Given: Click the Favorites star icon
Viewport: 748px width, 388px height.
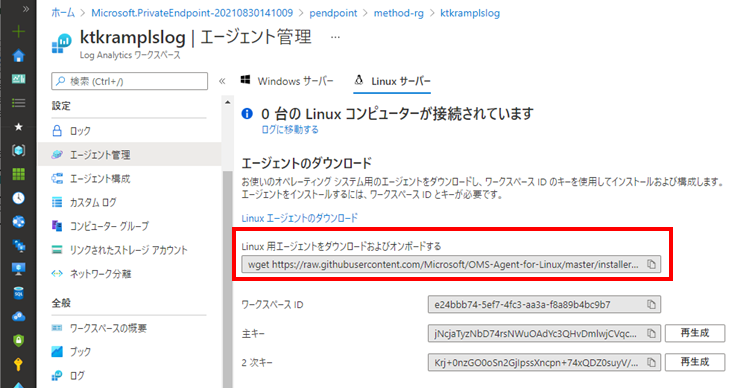Looking at the screenshot, I should [x=19, y=127].
